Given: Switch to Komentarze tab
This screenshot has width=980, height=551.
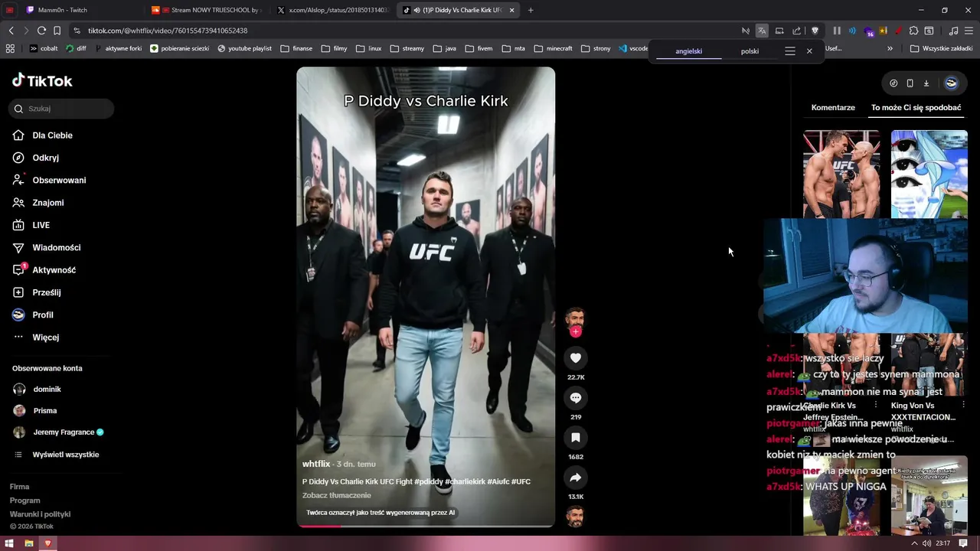Looking at the screenshot, I should (833, 108).
